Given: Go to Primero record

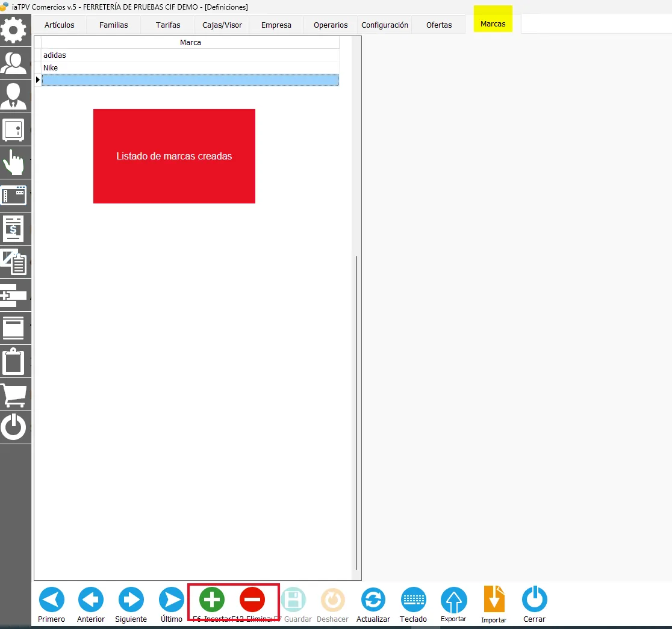Looking at the screenshot, I should pyautogui.click(x=51, y=600).
